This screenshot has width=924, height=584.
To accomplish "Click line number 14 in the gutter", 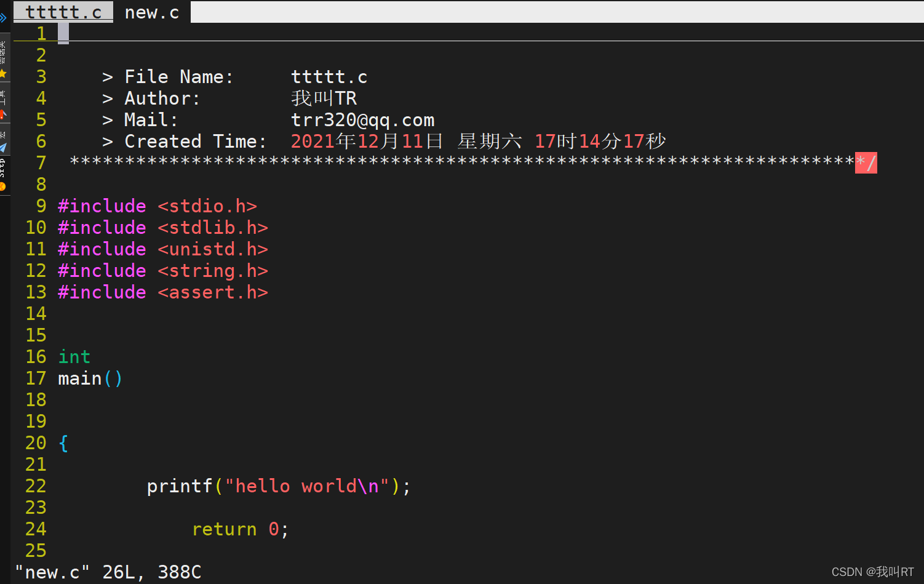I will pyautogui.click(x=36, y=314).
